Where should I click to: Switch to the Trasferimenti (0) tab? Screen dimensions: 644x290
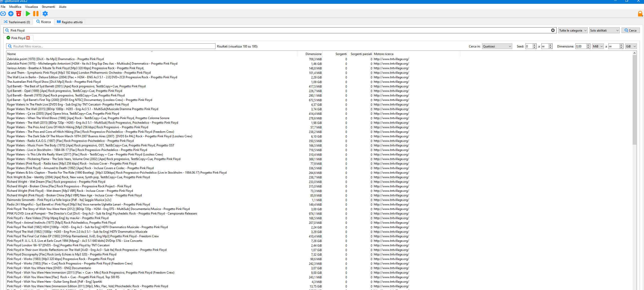pos(17,22)
